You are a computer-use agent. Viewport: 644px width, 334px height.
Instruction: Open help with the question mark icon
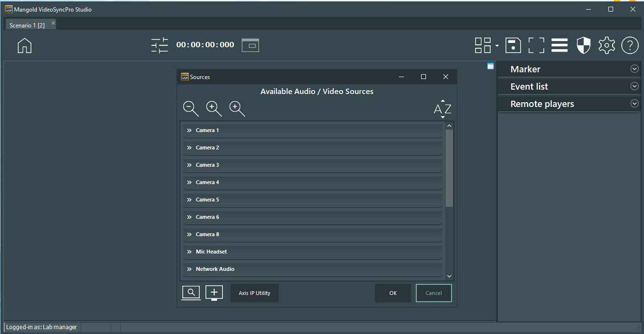[x=630, y=45]
